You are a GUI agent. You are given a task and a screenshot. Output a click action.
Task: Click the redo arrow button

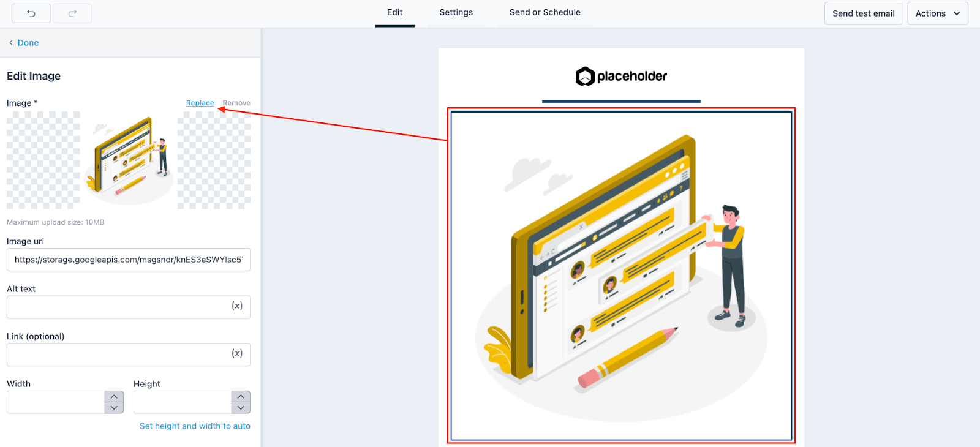[x=72, y=13]
